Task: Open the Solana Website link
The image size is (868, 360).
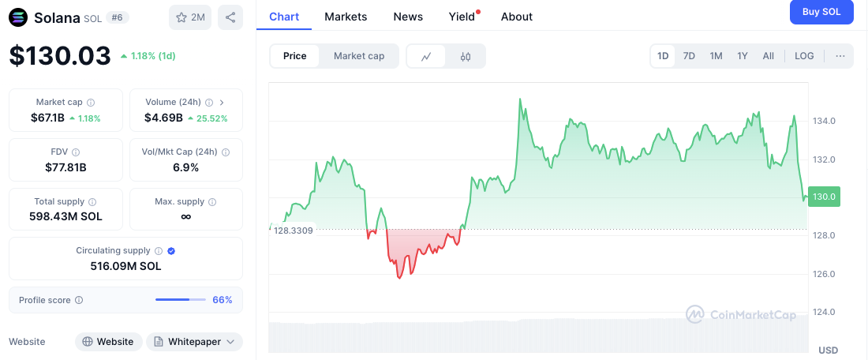Action: click(108, 342)
